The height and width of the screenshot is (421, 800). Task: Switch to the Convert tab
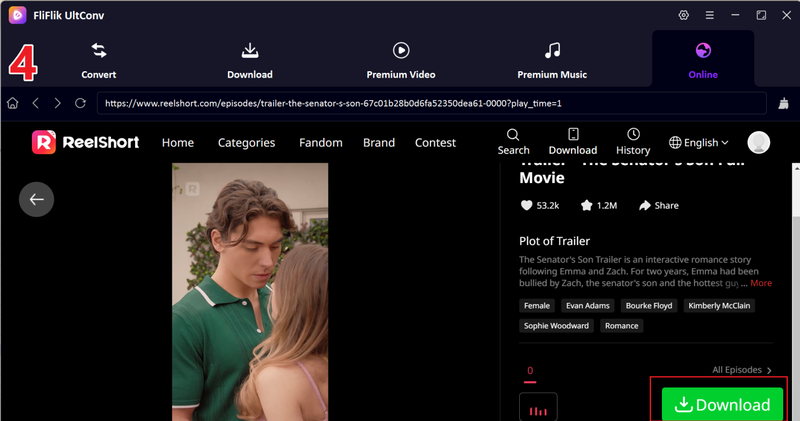pos(98,61)
